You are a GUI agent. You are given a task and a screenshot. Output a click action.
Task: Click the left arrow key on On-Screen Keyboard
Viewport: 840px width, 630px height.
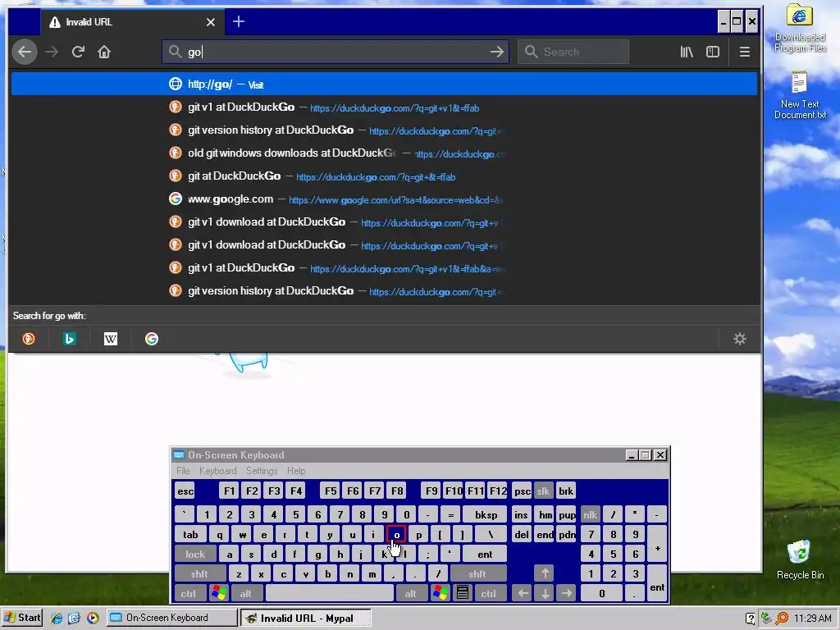tap(523, 593)
